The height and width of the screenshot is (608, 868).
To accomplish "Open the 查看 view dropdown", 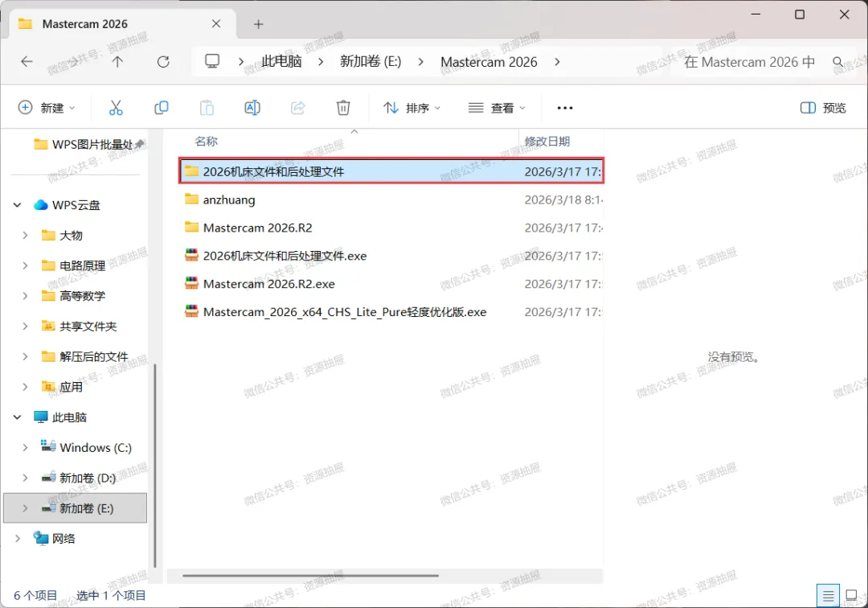I will click(497, 108).
